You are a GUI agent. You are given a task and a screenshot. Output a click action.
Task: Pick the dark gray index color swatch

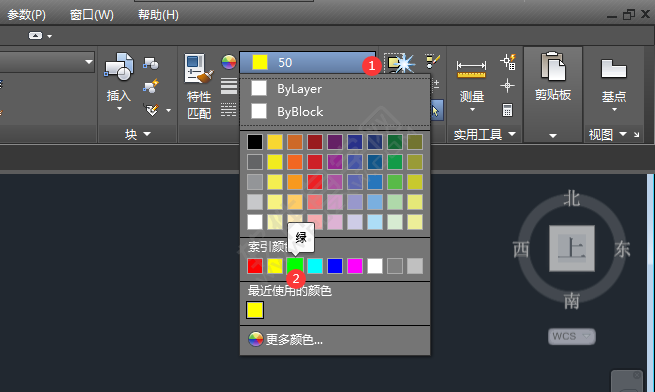coord(395,266)
